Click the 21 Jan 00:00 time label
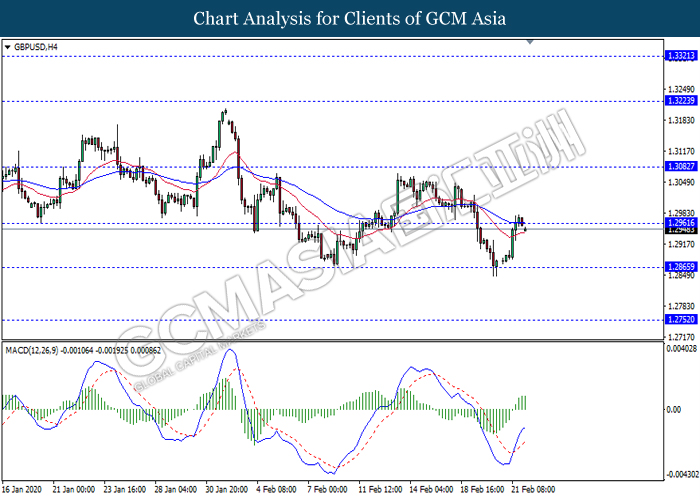 tap(74, 490)
